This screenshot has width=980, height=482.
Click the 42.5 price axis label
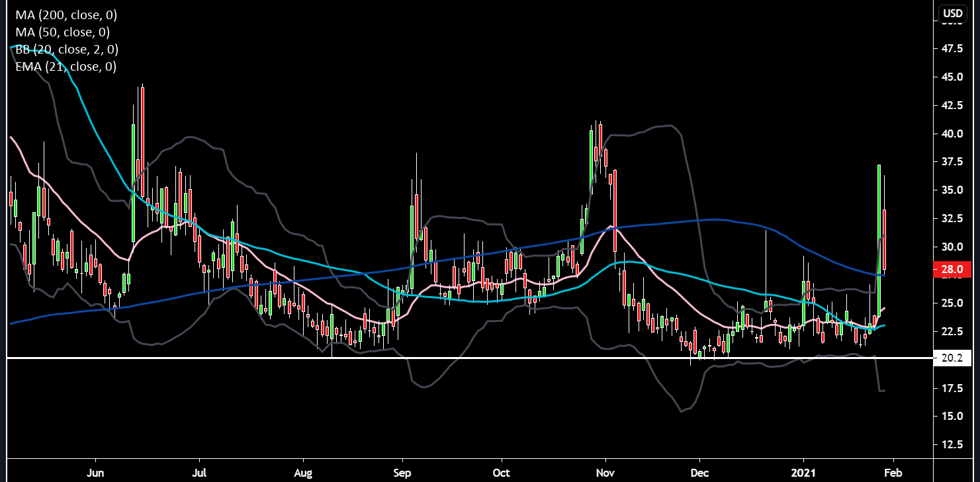pos(953,105)
